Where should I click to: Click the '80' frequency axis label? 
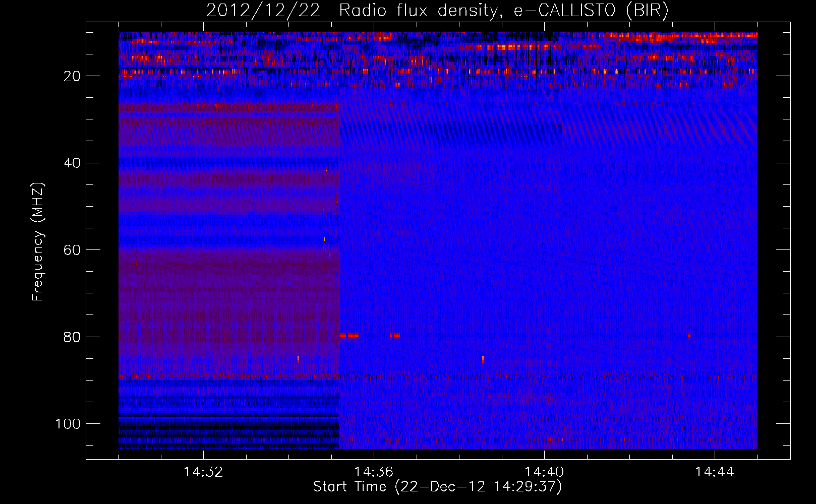pos(73,337)
